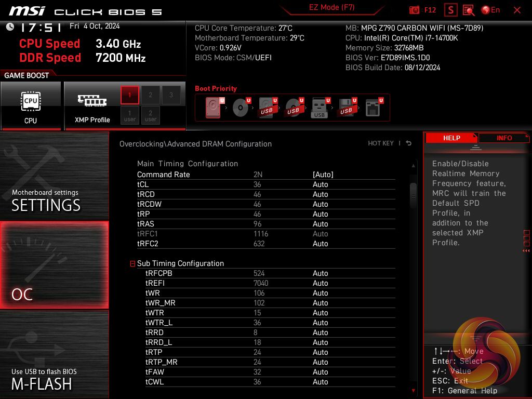Edit the tRP Auto value
This screenshot has width=532, height=399.
[x=320, y=214]
